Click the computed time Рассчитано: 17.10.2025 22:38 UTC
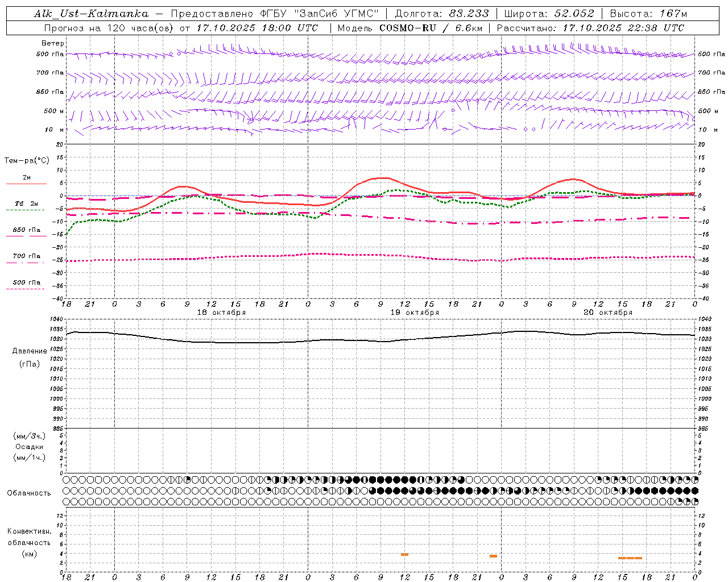728x582 pixels. (x=590, y=28)
